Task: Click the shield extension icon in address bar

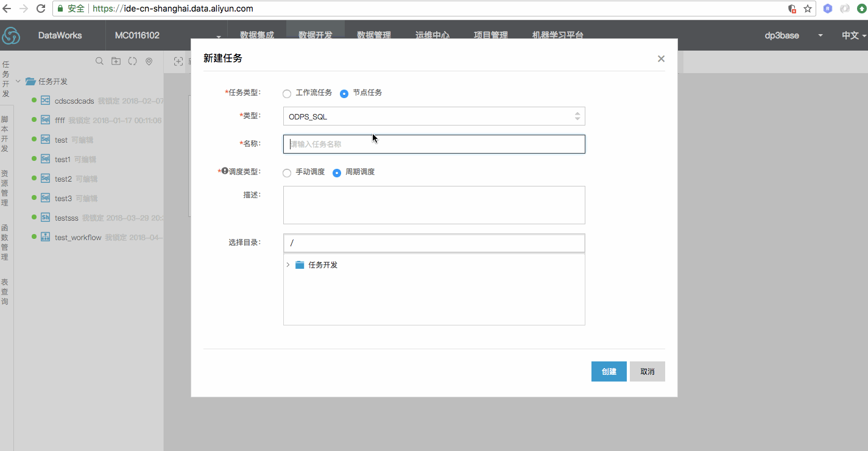Action: coord(792,9)
